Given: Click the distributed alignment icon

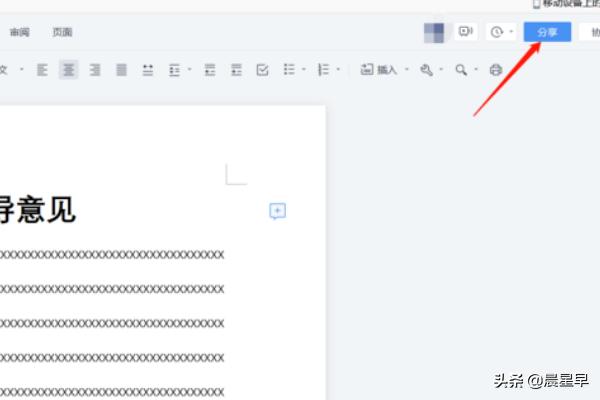Looking at the screenshot, I should click(x=148, y=70).
